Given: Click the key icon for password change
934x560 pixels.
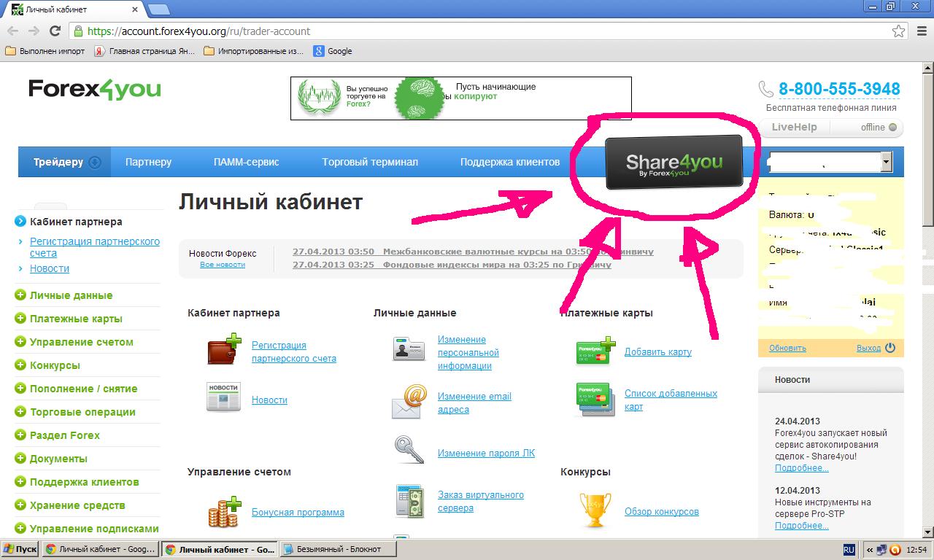Looking at the screenshot, I should [409, 449].
